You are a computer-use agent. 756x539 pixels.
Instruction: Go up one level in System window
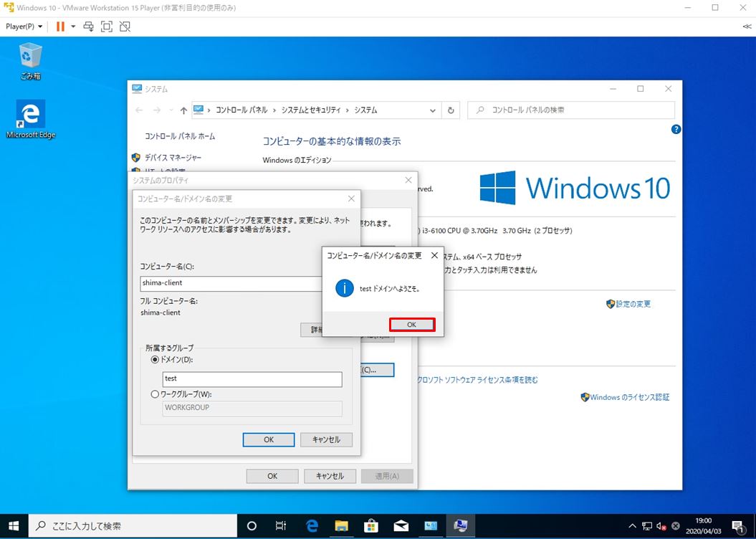pyautogui.click(x=183, y=110)
